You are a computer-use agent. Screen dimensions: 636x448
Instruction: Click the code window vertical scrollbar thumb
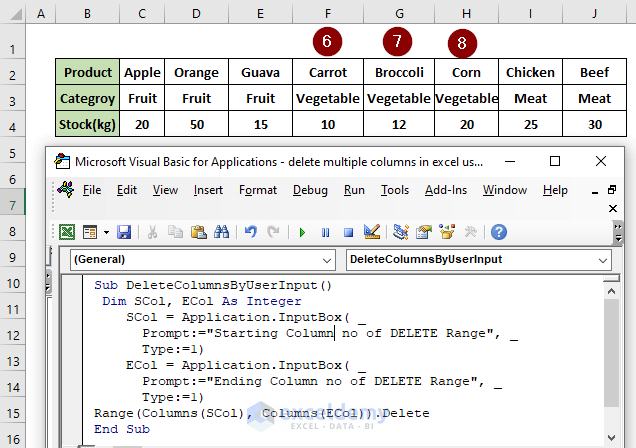pyautogui.click(x=612, y=353)
